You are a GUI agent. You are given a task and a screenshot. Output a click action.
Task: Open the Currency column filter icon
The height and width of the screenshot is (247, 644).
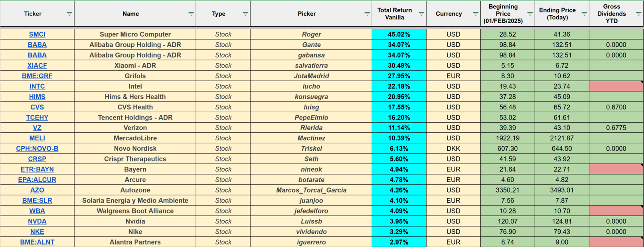[x=476, y=14]
